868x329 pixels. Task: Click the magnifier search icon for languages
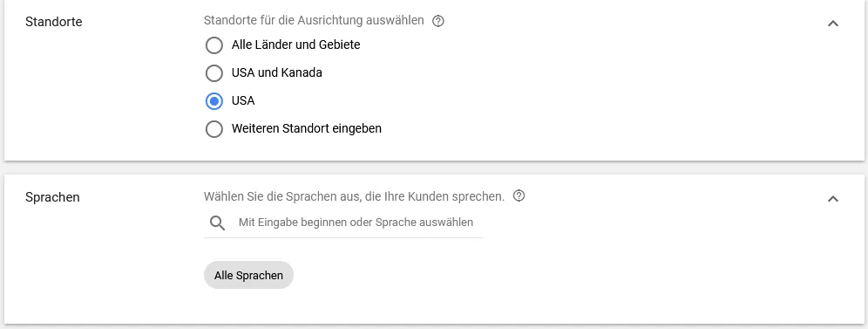[218, 223]
